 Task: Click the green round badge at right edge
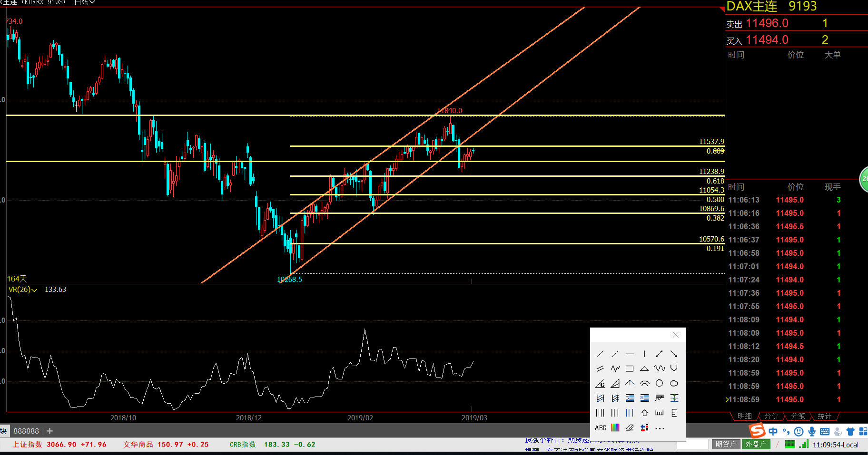tap(864, 179)
